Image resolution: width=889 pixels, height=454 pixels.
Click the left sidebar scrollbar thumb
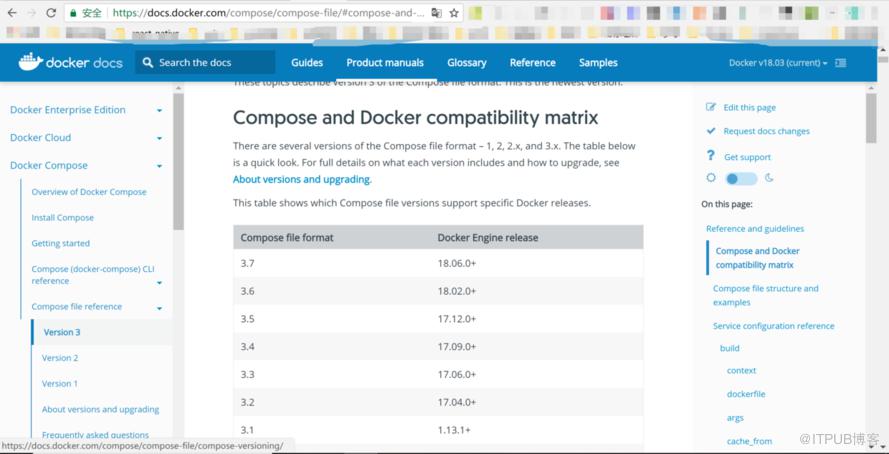179,161
